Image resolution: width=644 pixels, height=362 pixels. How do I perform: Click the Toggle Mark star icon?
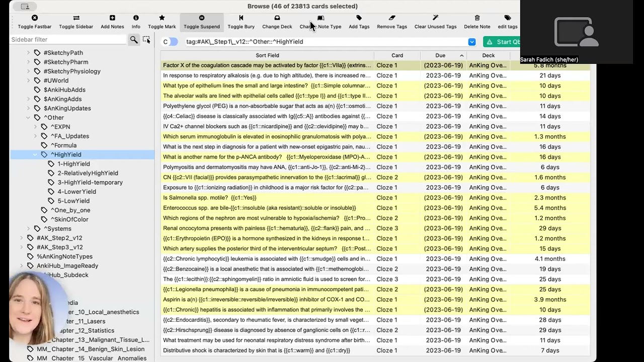coord(162,18)
